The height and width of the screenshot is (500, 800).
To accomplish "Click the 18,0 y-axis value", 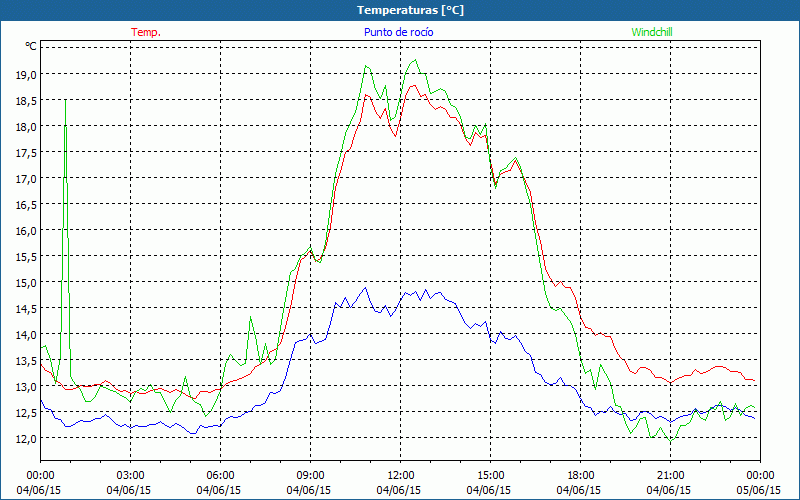I will (x=27, y=127).
